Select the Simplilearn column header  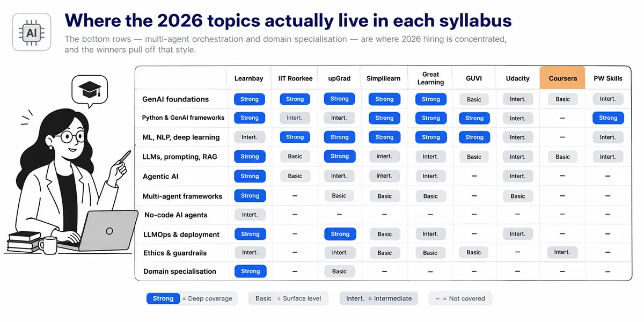(x=384, y=78)
